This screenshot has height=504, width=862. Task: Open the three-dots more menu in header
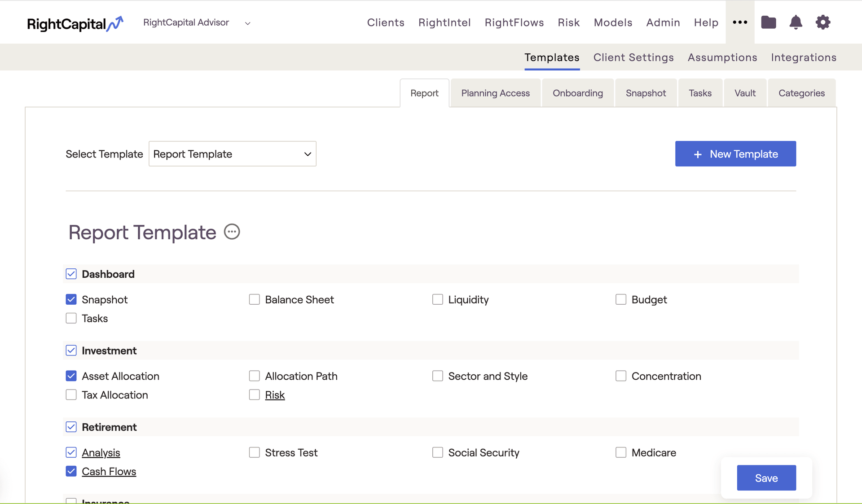pos(740,22)
